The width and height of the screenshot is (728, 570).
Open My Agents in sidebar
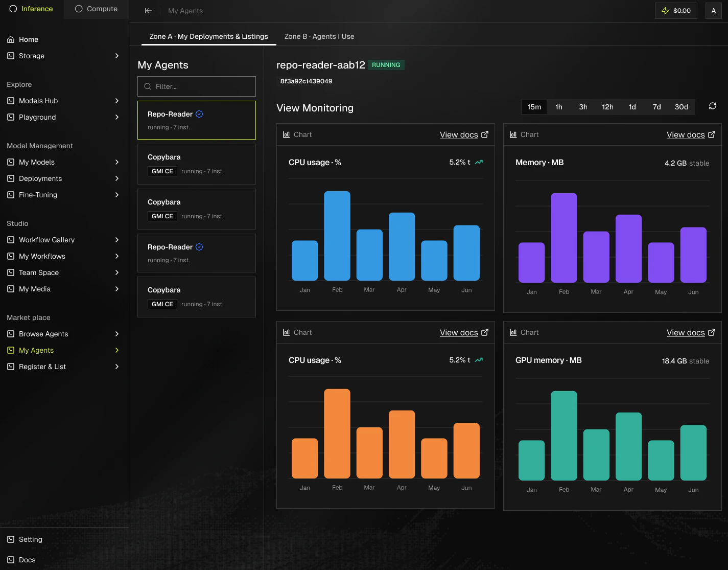64,350
